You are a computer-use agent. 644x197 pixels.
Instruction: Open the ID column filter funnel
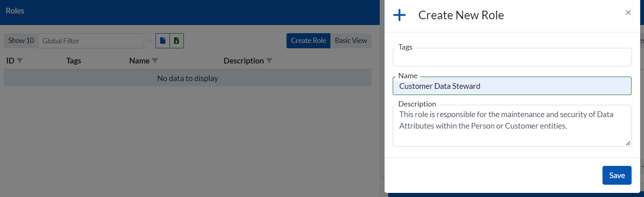[20, 61]
